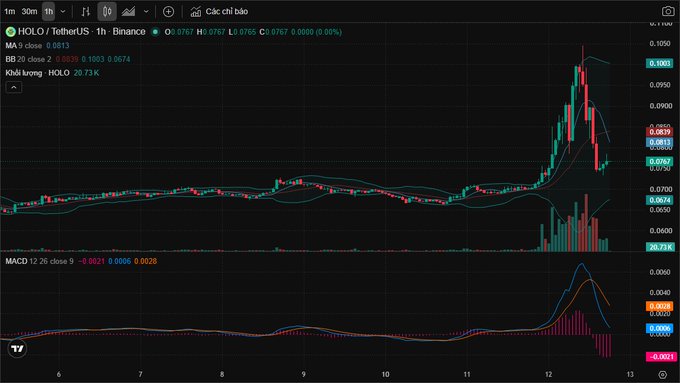The height and width of the screenshot is (383, 680).
Task: Click the 20.73K volume label
Action: [x=660, y=247]
